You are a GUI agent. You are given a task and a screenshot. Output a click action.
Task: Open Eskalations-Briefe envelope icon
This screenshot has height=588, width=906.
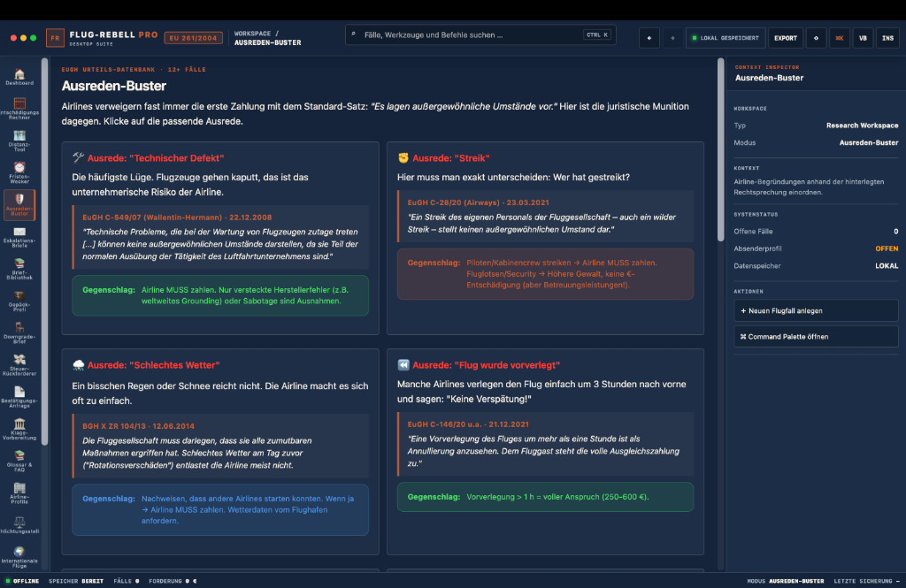(x=19, y=237)
